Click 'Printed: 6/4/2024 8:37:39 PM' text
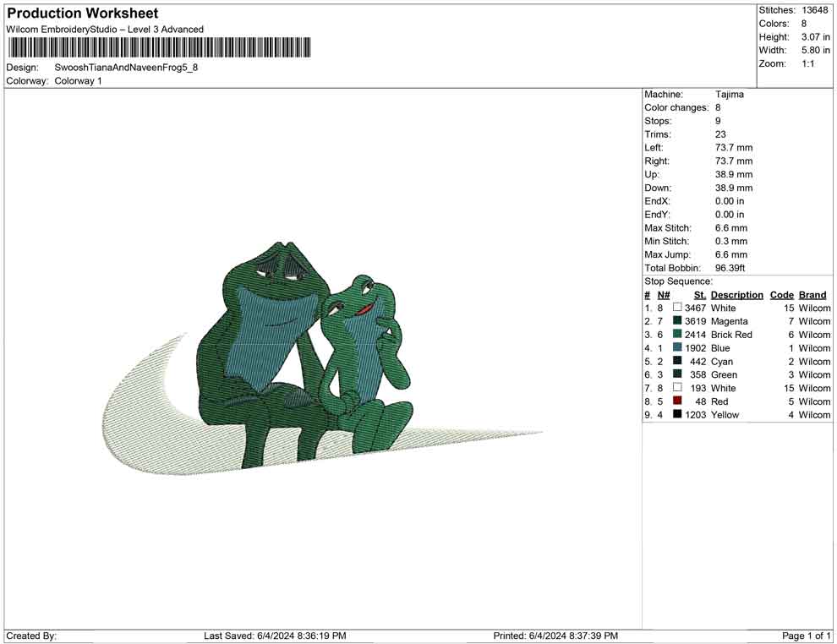This screenshot has height=644, width=837. [x=555, y=636]
